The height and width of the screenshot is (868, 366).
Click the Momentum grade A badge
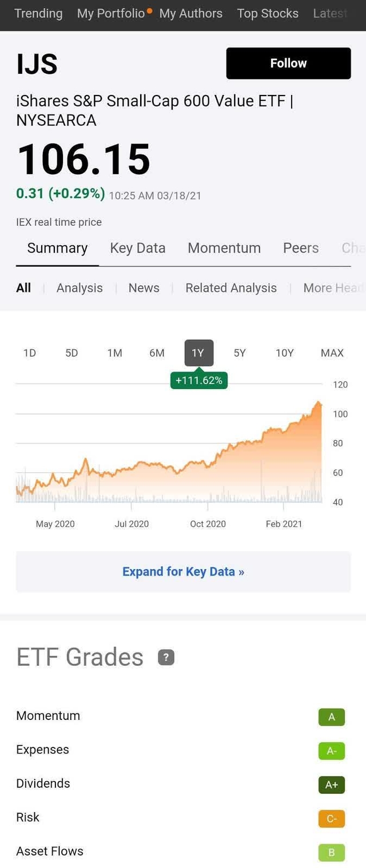[x=332, y=717]
